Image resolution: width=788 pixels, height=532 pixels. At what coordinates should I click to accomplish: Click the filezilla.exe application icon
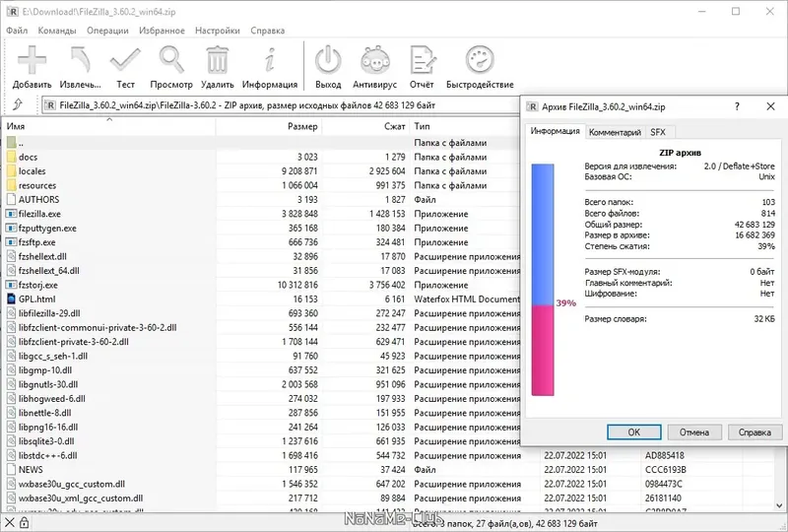point(11,214)
